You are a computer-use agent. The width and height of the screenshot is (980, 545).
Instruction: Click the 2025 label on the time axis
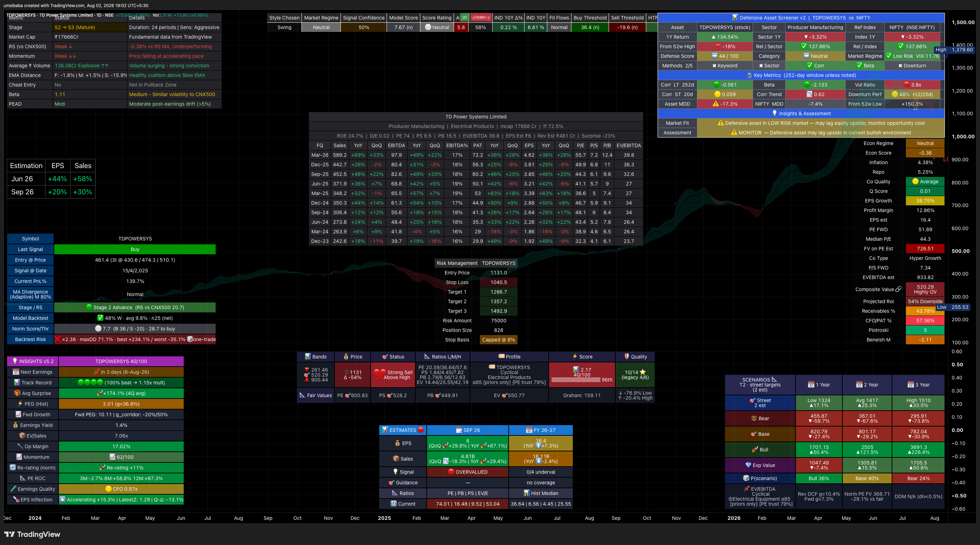384,518
